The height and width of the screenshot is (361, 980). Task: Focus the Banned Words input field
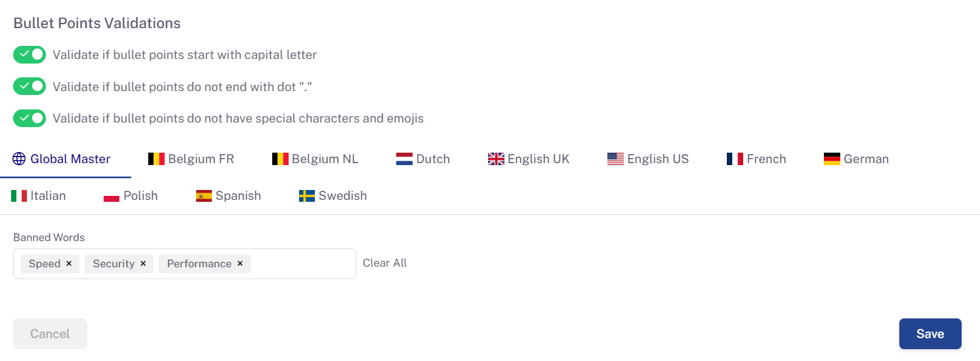pos(302,263)
